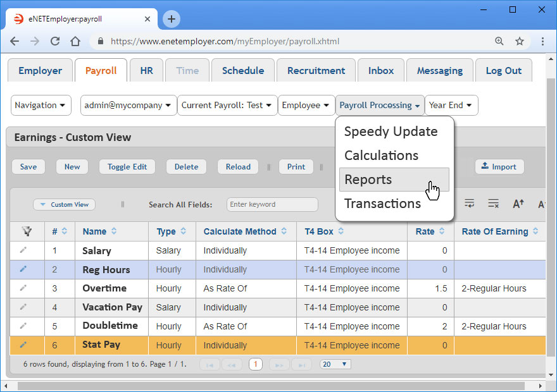This screenshot has height=392, width=557.
Task: Bookmark this page with the star icon
Action: [520, 41]
